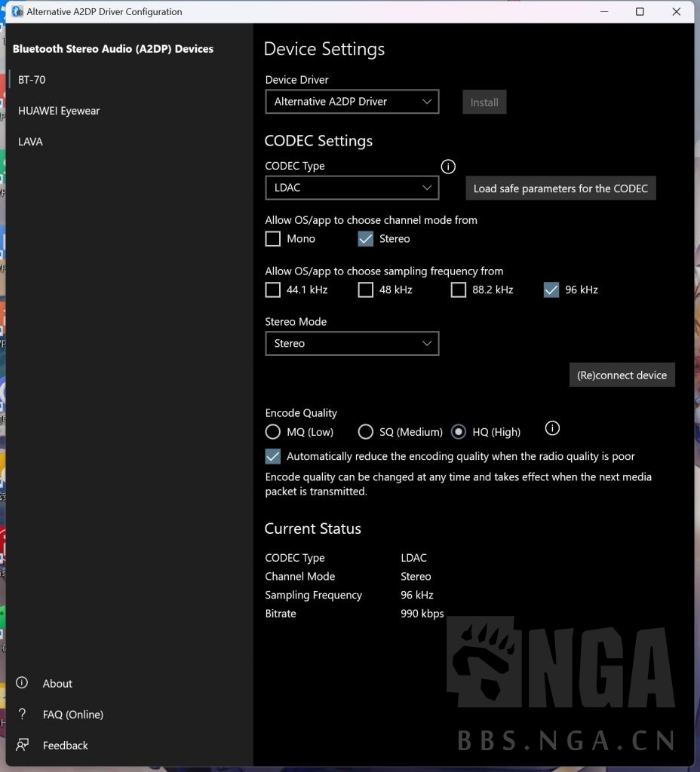The image size is (700, 772).
Task: Click the Bluetooth app icon in title bar
Action: (x=17, y=11)
